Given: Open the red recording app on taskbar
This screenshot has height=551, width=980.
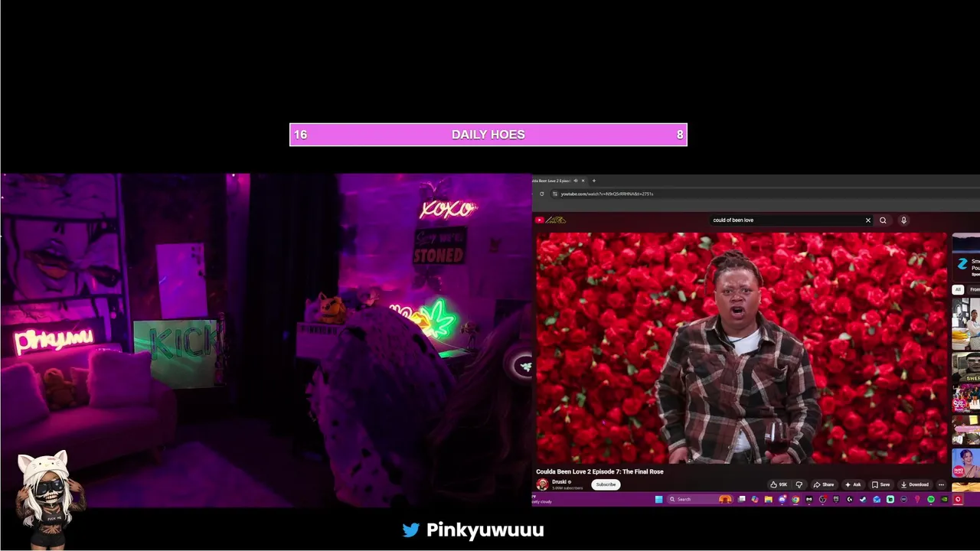Looking at the screenshot, I should 957,499.
